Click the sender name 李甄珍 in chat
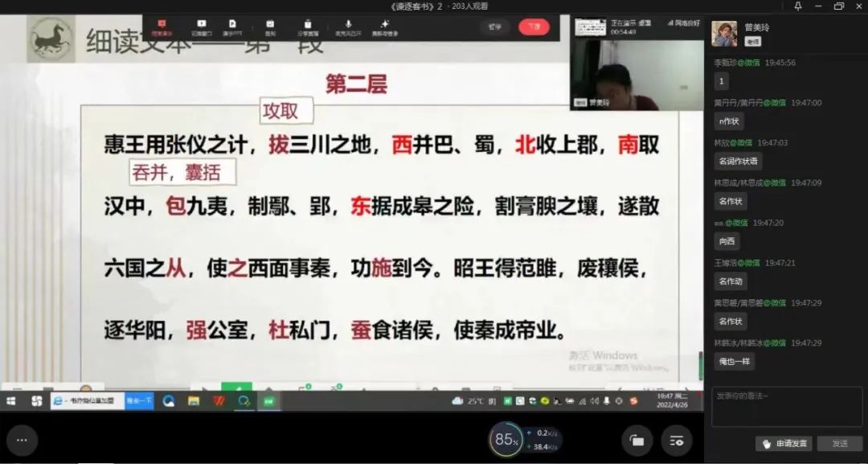 725,63
